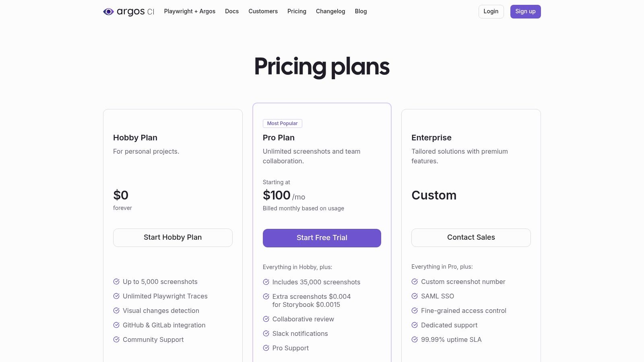644x362 pixels.
Task: Click the Most Popular badge
Action: [282, 123]
